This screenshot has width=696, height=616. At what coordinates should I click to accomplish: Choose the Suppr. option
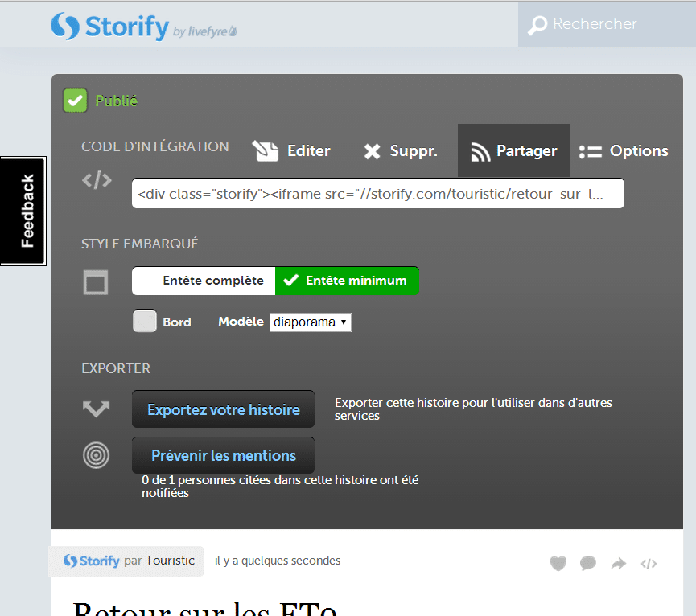[401, 151]
